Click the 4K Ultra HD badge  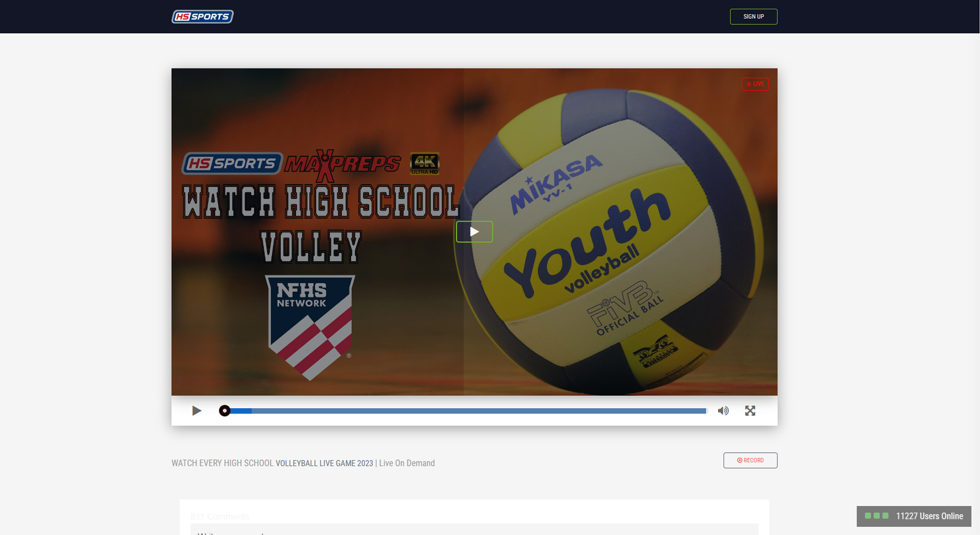click(x=425, y=163)
